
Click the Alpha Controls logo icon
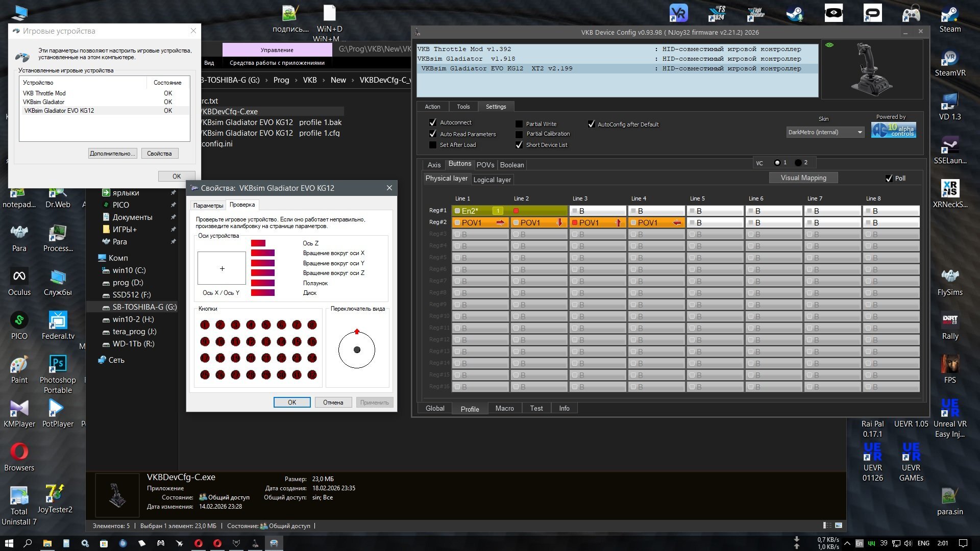[x=893, y=130]
